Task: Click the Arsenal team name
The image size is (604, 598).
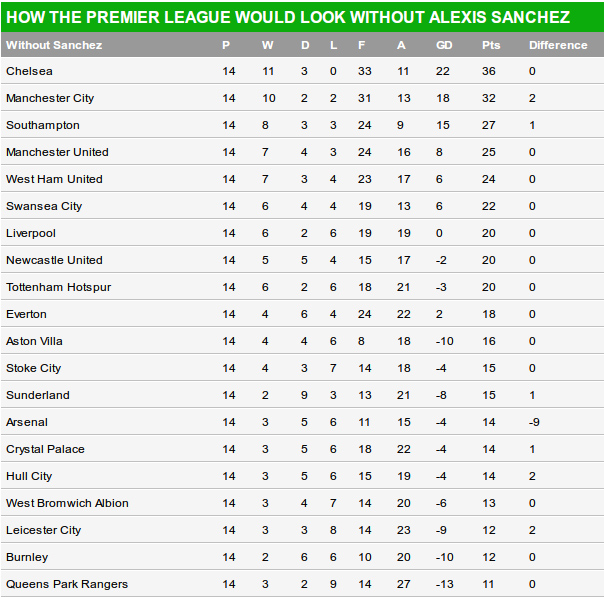Action: (27, 423)
